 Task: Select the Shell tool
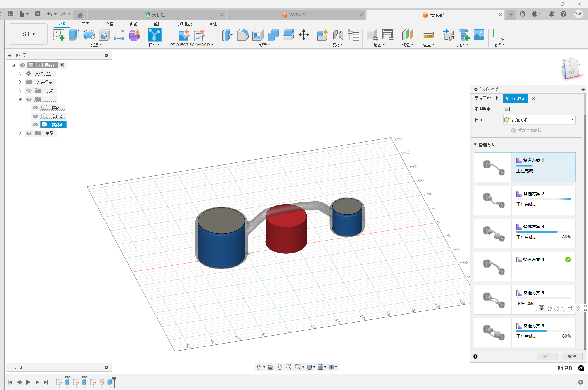[258, 35]
